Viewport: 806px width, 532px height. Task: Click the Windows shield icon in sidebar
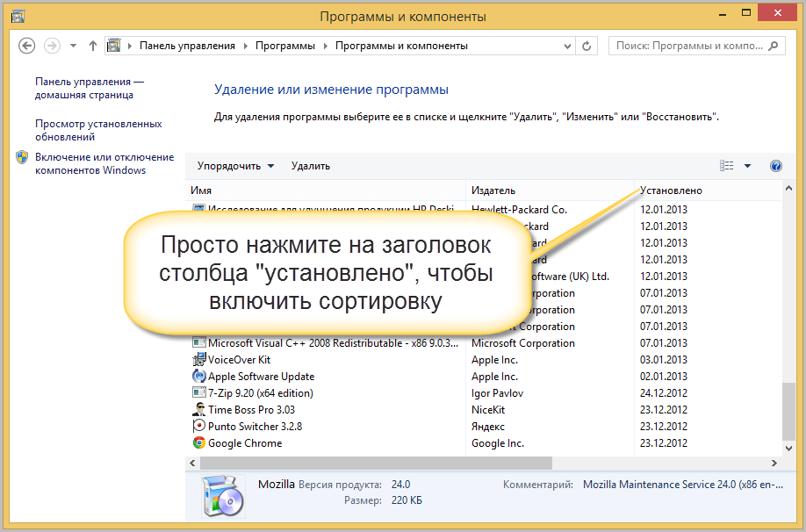[x=22, y=157]
